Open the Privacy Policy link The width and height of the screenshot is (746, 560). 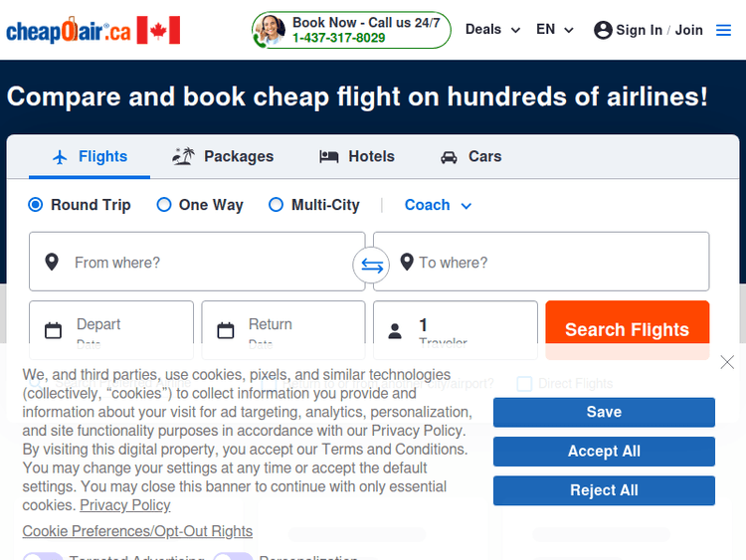coord(125,505)
